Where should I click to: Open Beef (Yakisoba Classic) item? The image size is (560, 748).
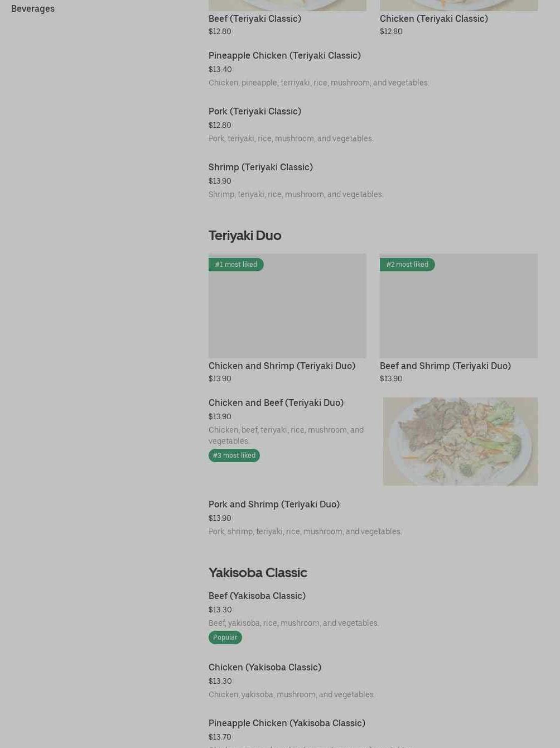tap(257, 596)
